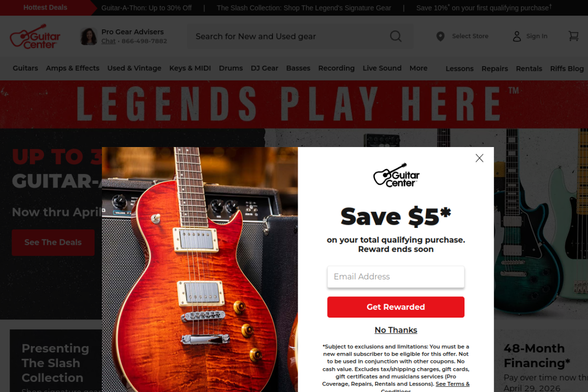Click the Chat link under Pro Gear Advisers
The width and height of the screenshot is (588, 392).
click(x=108, y=41)
